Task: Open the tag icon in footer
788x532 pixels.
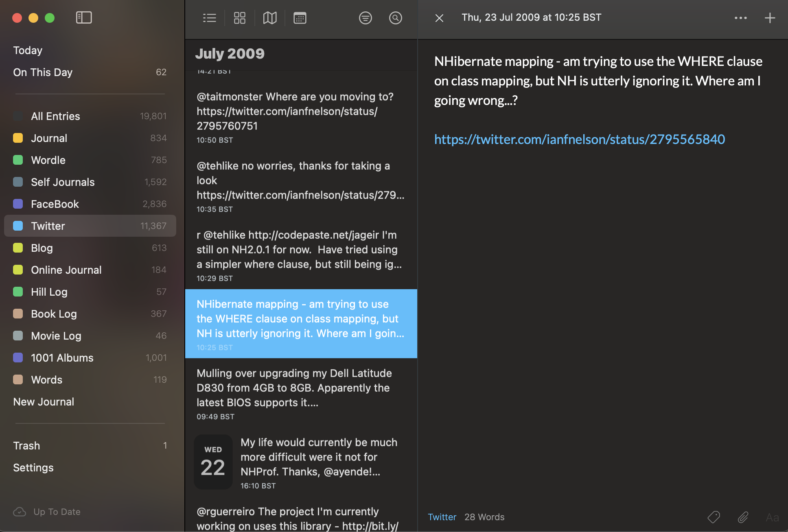Action: coord(714,517)
